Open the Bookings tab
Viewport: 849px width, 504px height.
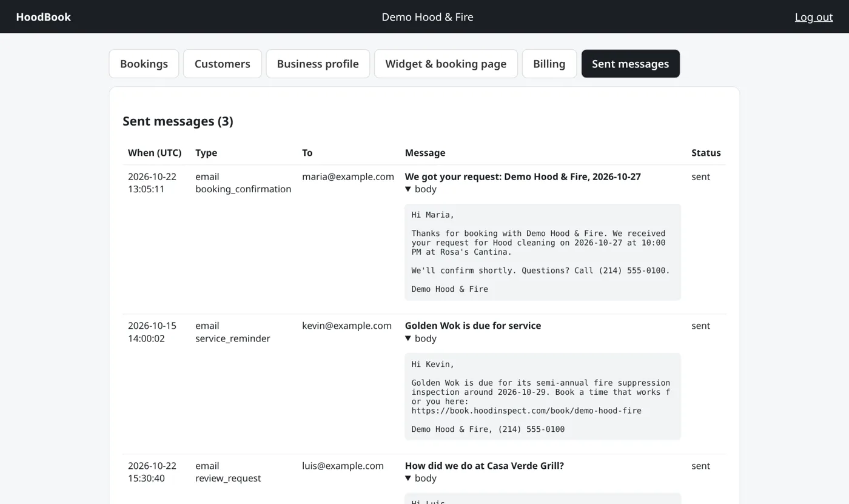[144, 64]
